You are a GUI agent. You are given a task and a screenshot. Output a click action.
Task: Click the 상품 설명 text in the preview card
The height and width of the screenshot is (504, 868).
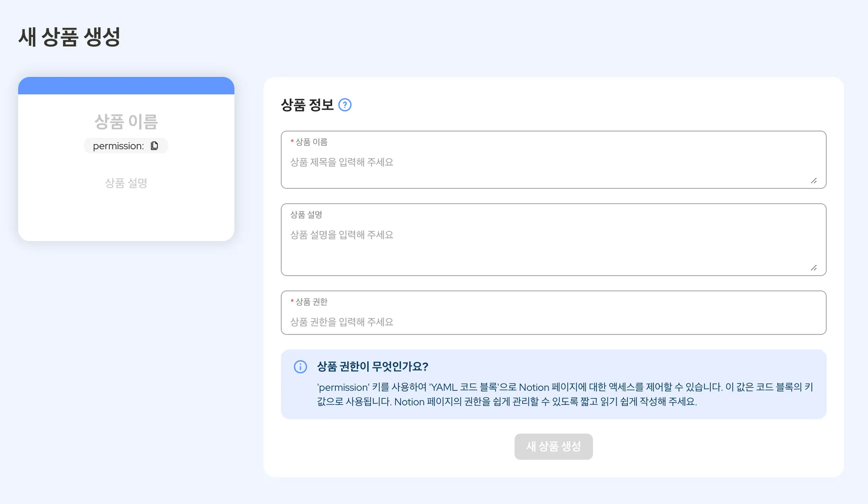[126, 183]
